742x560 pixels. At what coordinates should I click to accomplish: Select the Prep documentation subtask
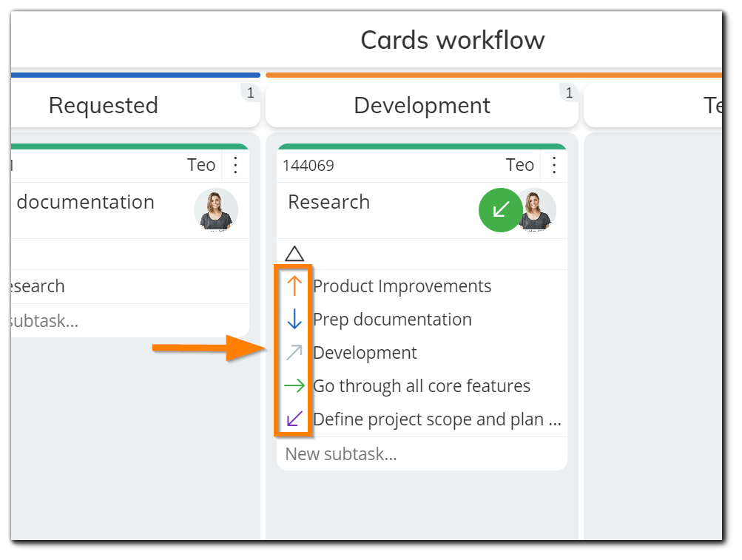391,320
